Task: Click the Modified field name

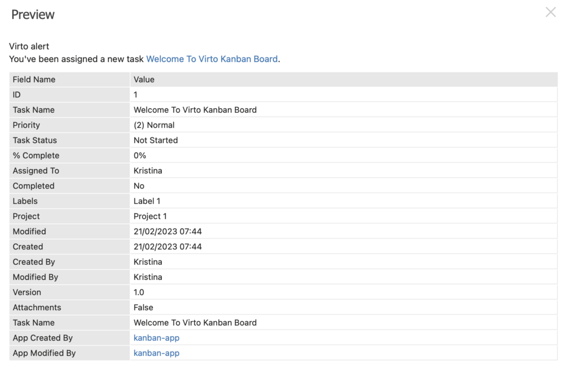Action: coord(29,231)
